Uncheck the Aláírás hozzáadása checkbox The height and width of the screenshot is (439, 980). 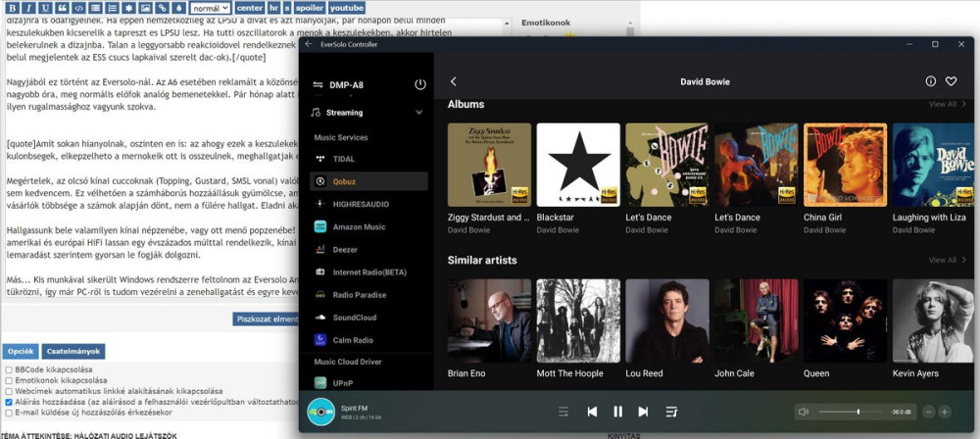pyautogui.click(x=9, y=402)
